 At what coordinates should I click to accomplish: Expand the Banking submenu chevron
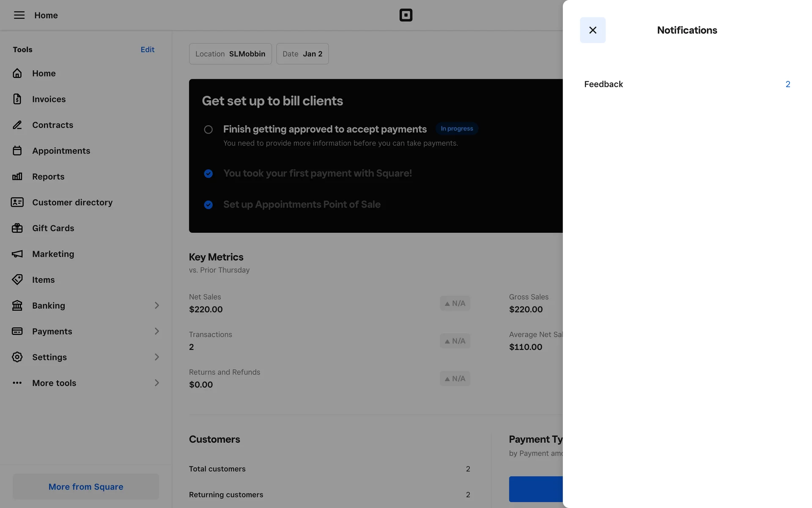click(x=156, y=306)
